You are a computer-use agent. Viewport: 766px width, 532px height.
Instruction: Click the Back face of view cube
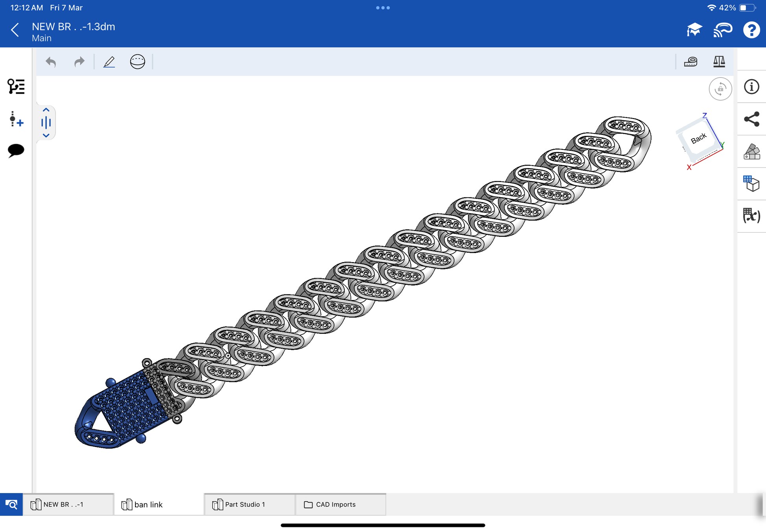click(698, 139)
